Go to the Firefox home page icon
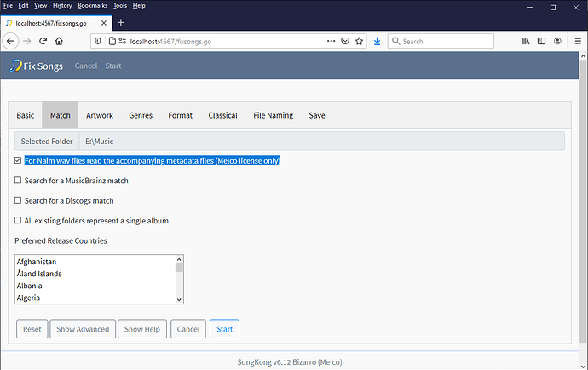This screenshot has width=588, height=370. (x=59, y=41)
